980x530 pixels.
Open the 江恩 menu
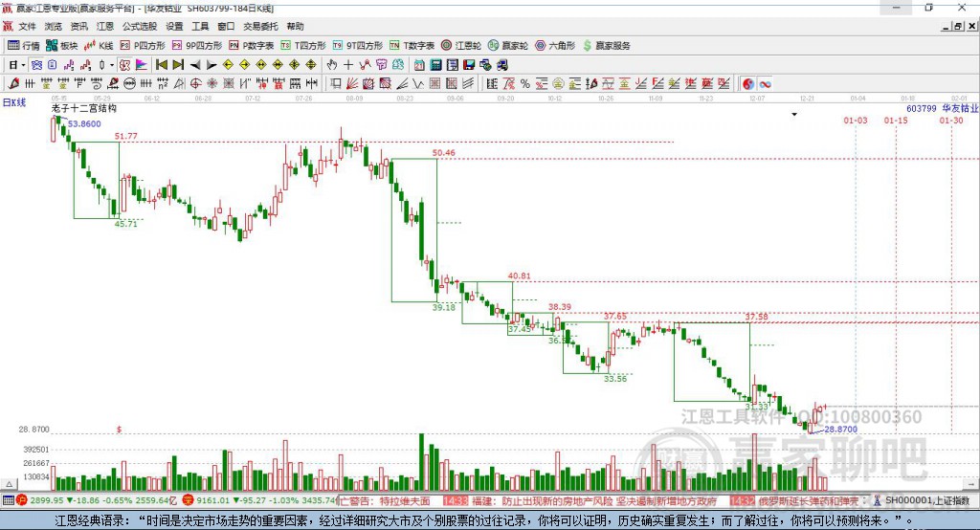coord(105,26)
